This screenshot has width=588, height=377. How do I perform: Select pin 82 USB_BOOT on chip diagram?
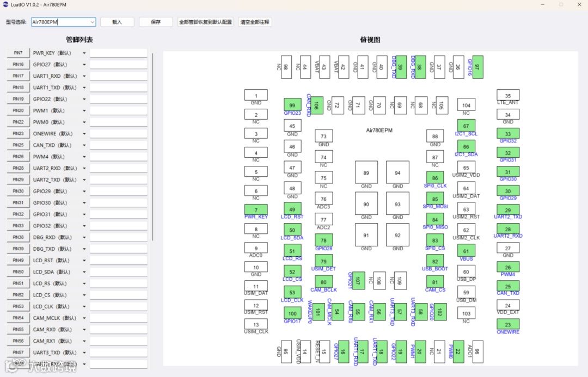point(435,262)
